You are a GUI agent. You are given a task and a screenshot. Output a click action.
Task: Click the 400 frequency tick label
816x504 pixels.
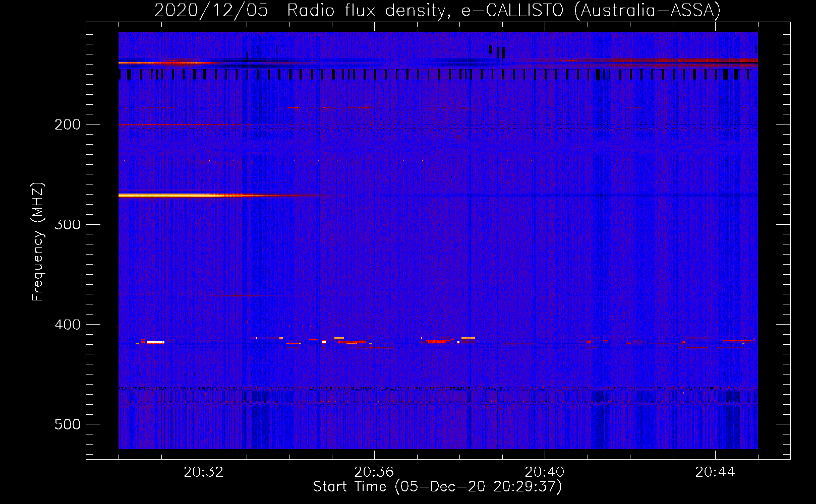point(68,324)
